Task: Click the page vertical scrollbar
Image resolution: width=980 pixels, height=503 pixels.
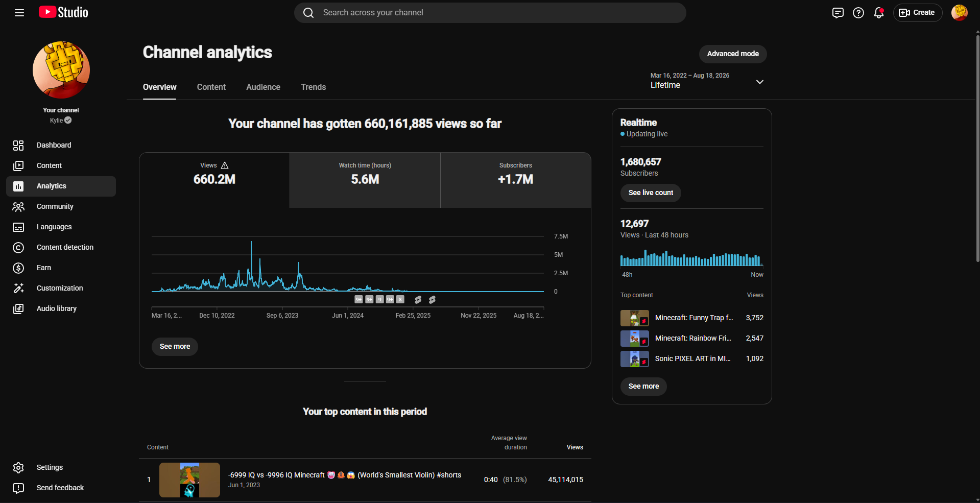Action: click(x=977, y=148)
